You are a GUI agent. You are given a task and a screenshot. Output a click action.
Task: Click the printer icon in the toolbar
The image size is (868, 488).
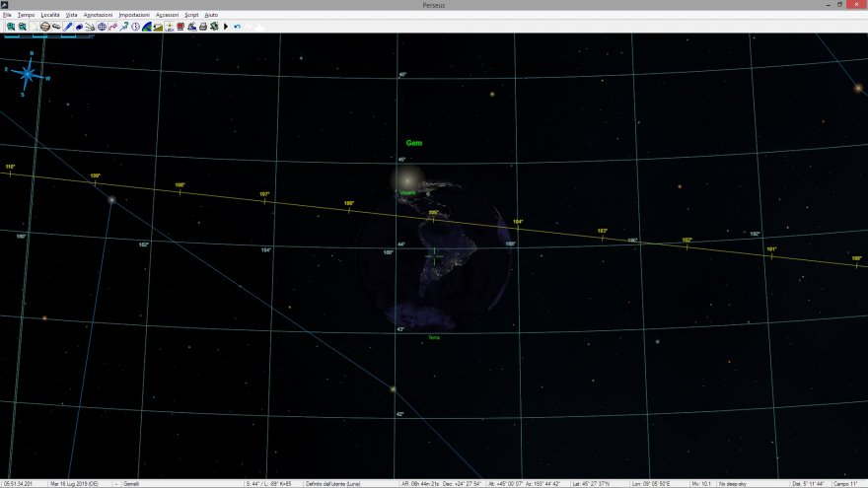point(202,27)
